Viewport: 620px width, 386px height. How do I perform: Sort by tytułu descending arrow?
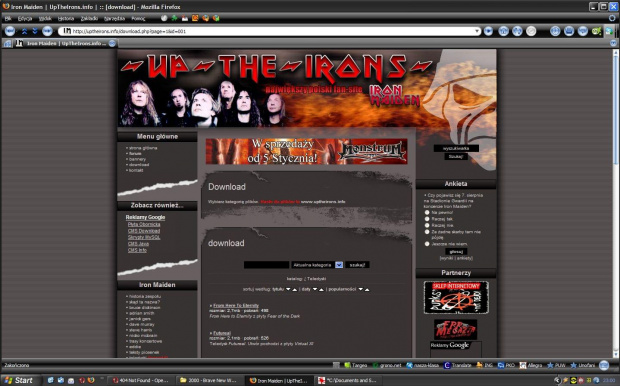click(x=288, y=289)
